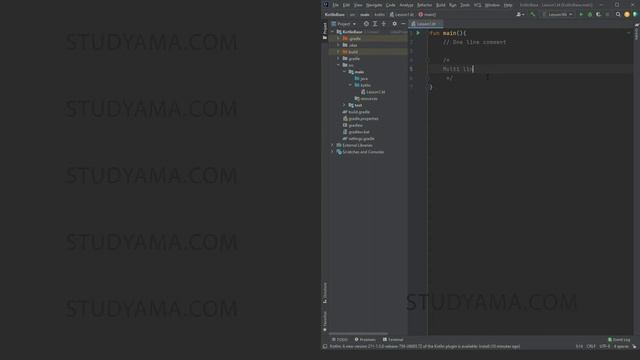This screenshot has height=360, width=640.
Task: Collapse the main source folder
Action: click(x=344, y=72)
